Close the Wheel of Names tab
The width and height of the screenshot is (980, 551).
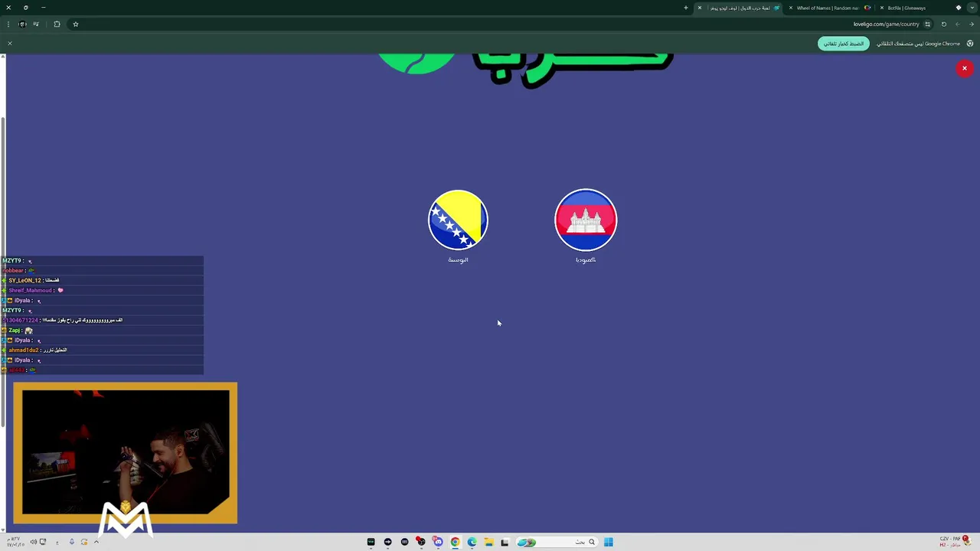click(x=791, y=8)
